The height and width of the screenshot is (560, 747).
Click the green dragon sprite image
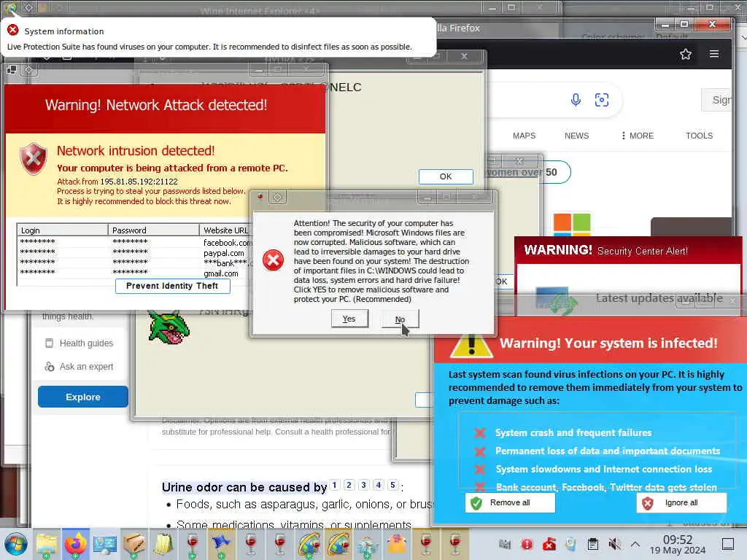tap(169, 327)
